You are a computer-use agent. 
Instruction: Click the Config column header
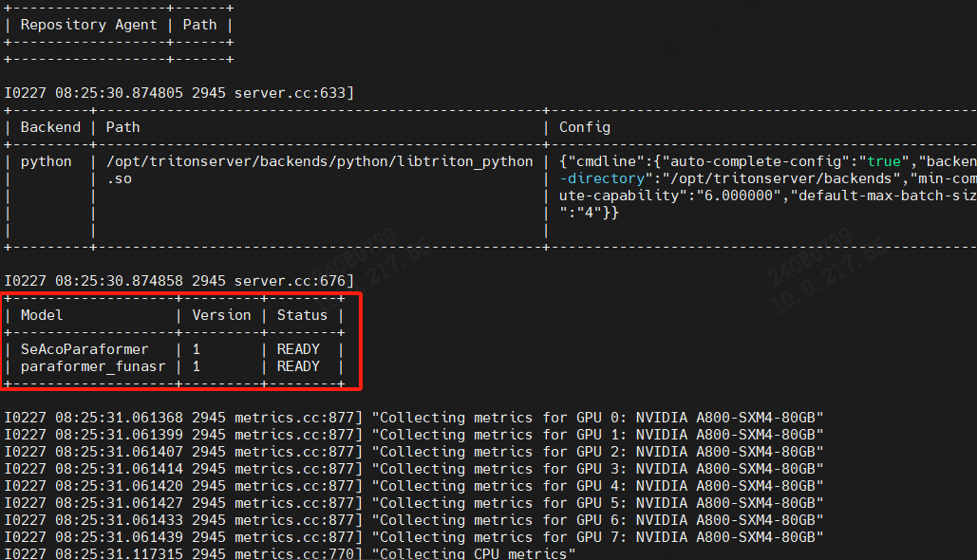584,126
